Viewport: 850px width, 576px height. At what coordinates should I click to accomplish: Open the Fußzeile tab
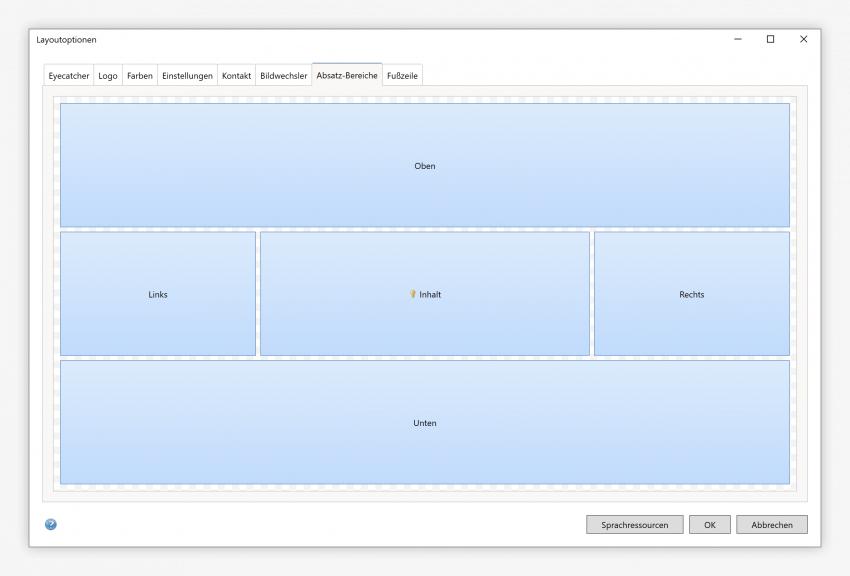coord(402,76)
